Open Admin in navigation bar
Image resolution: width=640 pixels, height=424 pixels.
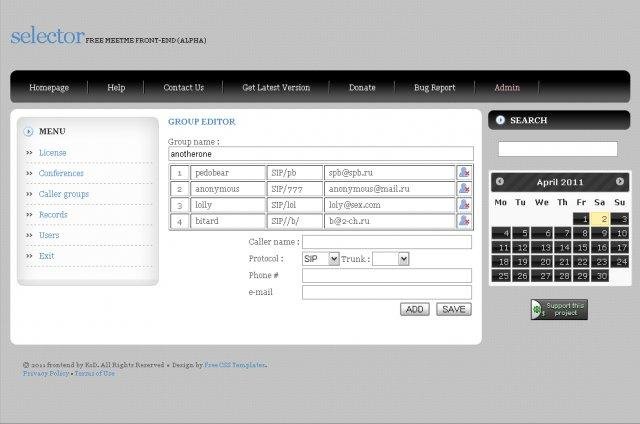[x=507, y=87]
